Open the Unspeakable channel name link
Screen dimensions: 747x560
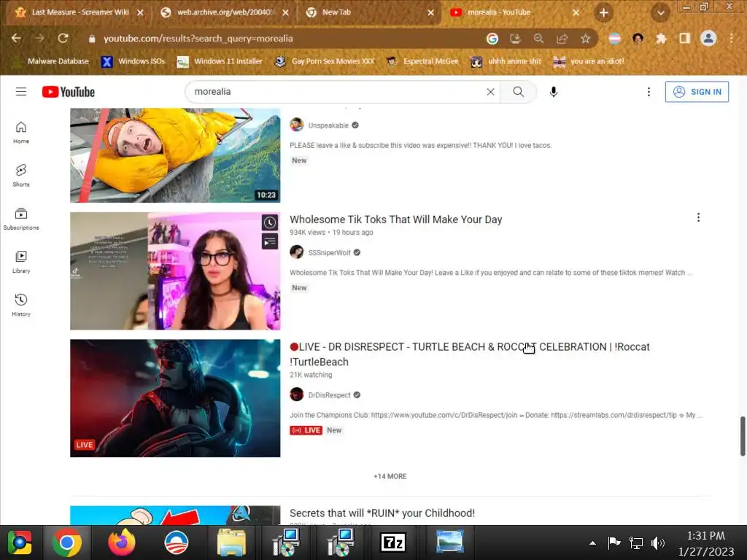328,125
